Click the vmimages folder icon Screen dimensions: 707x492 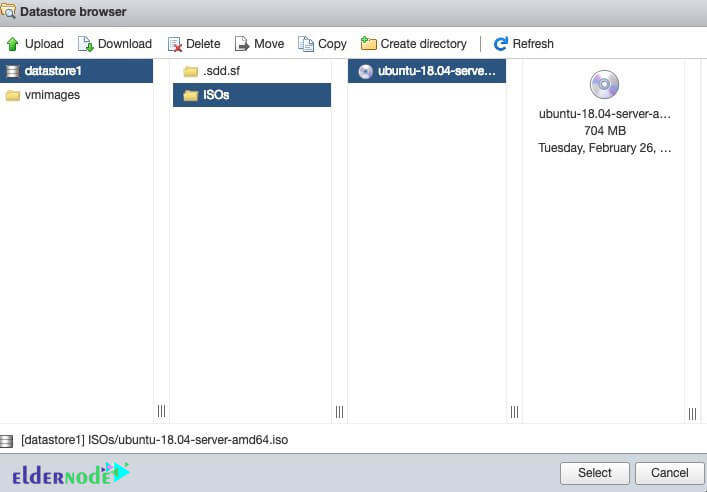coord(13,95)
